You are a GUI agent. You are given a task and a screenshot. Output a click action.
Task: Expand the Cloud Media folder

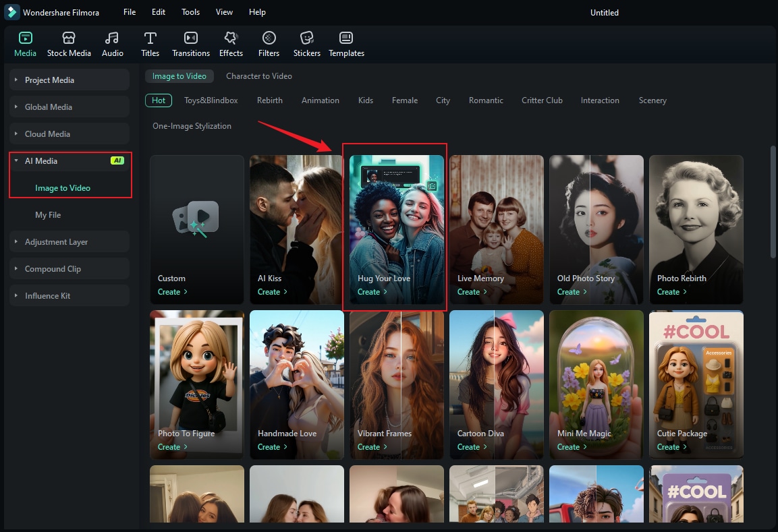click(x=16, y=134)
